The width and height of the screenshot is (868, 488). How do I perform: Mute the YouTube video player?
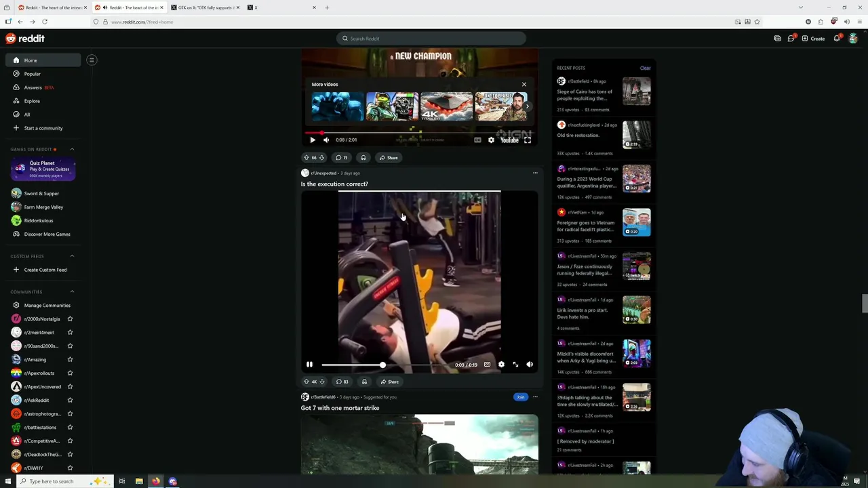point(326,140)
